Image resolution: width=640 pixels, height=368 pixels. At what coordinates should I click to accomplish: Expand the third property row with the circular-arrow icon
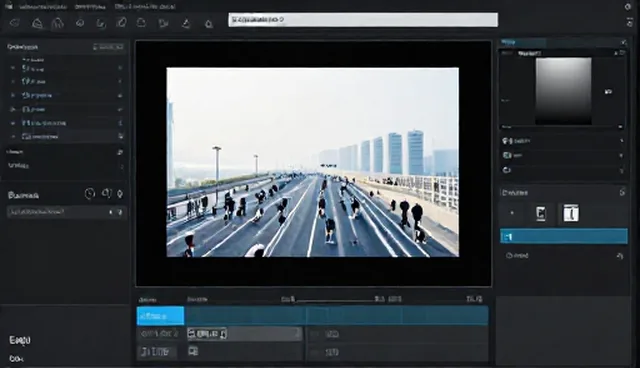pyautogui.click(x=563, y=170)
